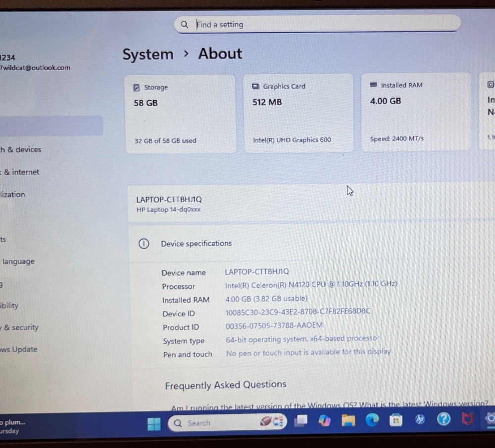Open File Explorer from the taskbar
Screen dimensions: 495x448
[x=348, y=420]
